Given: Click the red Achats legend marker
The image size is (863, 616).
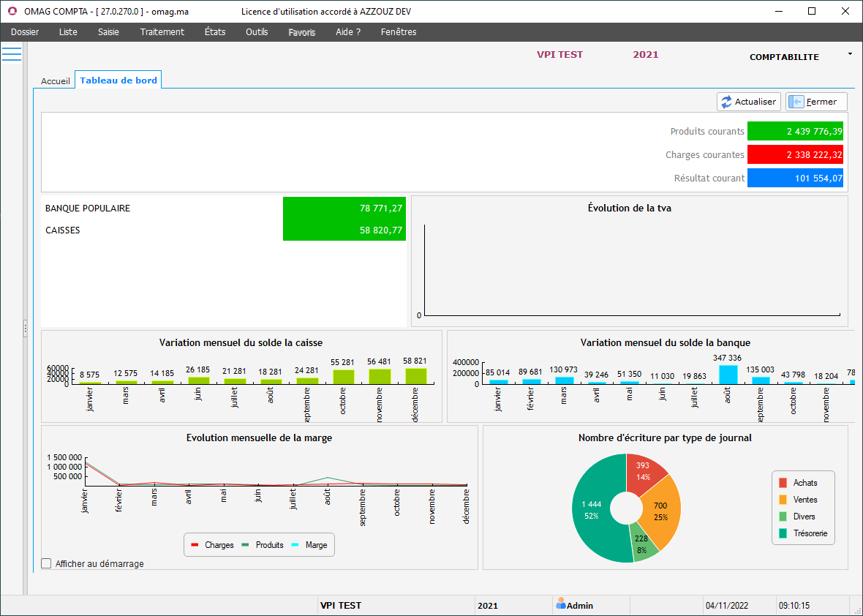Looking at the screenshot, I should [783, 483].
